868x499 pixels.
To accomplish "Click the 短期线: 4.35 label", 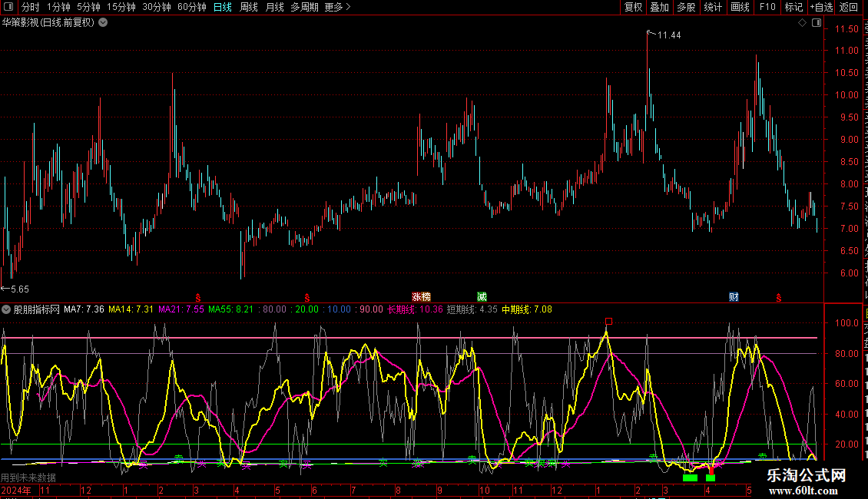I will 472,310.
